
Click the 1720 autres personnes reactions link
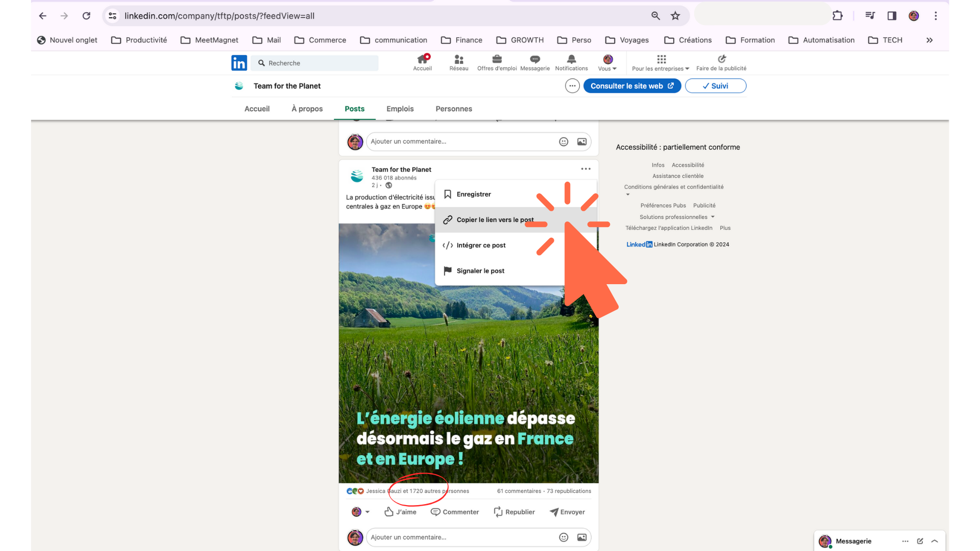(x=416, y=490)
